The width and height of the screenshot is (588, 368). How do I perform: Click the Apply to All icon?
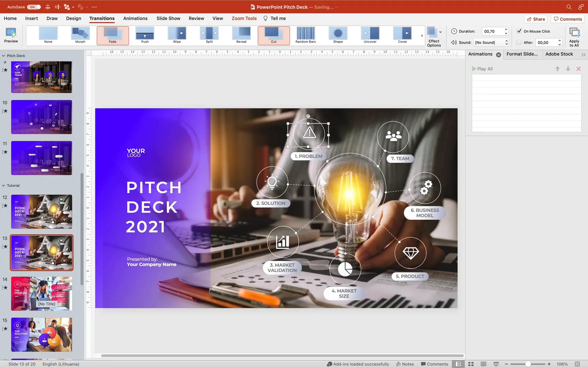tap(574, 36)
